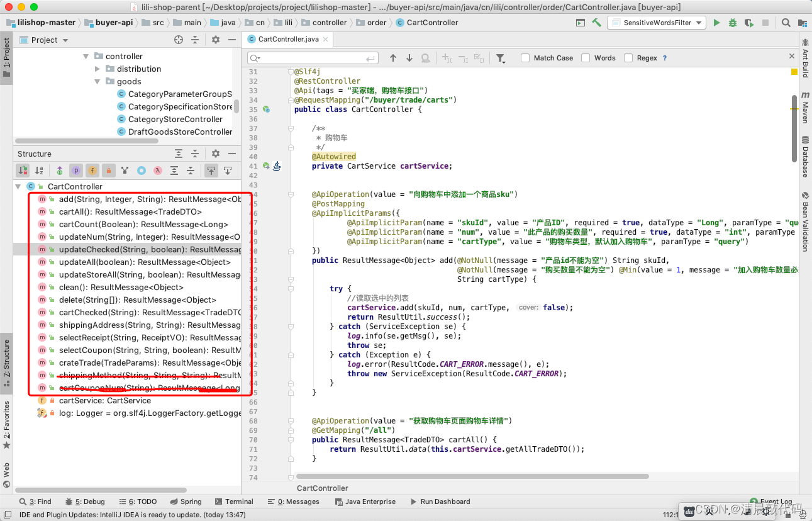The image size is (812, 521).
Task: Click the find search input field
Action: pos(314,58)
